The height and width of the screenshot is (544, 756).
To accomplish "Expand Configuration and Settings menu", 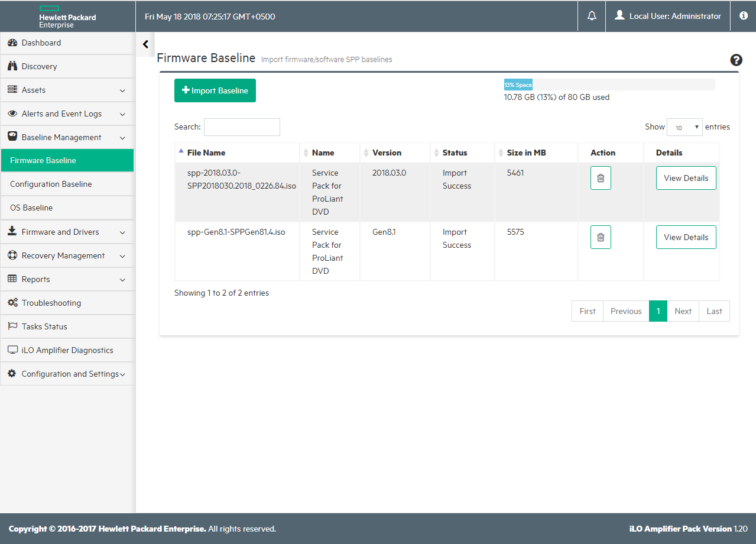I will [x=67, y=374].
